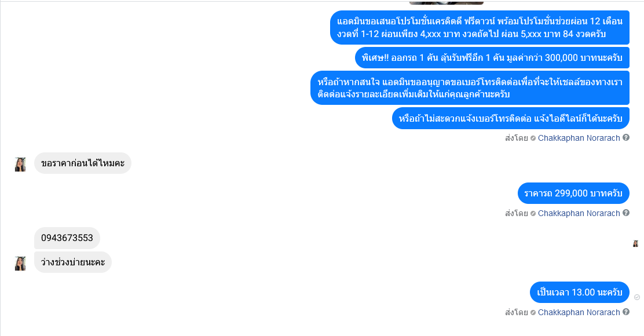Select the 12 เดือน installment promotion message bubble
Viewport: 644px width, 336px height.
pos(480,28)
